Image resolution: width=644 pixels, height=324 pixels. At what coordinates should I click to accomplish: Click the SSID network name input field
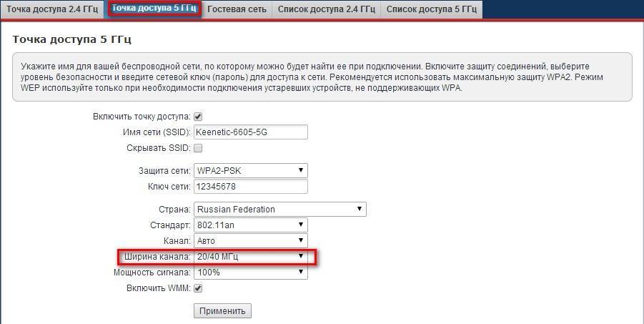coord(250,132)
